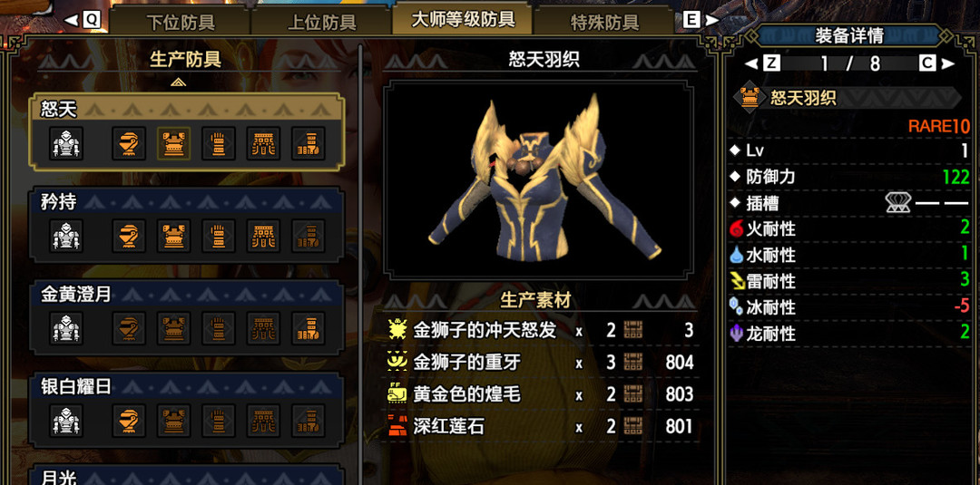The width and height of the screenshot is (980, 485).
Task: Select the 怒天 chest armor icon
Action: [x=173, y=143]
